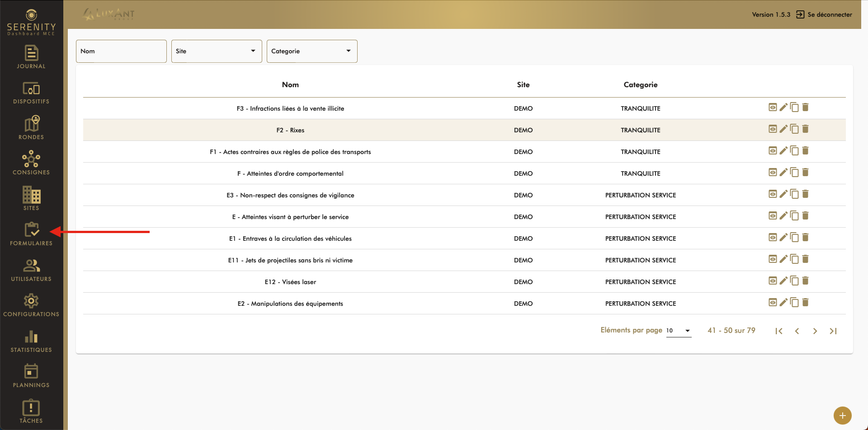Delete the E12 - Visées laser row
Viewport: 868px width, 430px height.
tap(805, 281)
